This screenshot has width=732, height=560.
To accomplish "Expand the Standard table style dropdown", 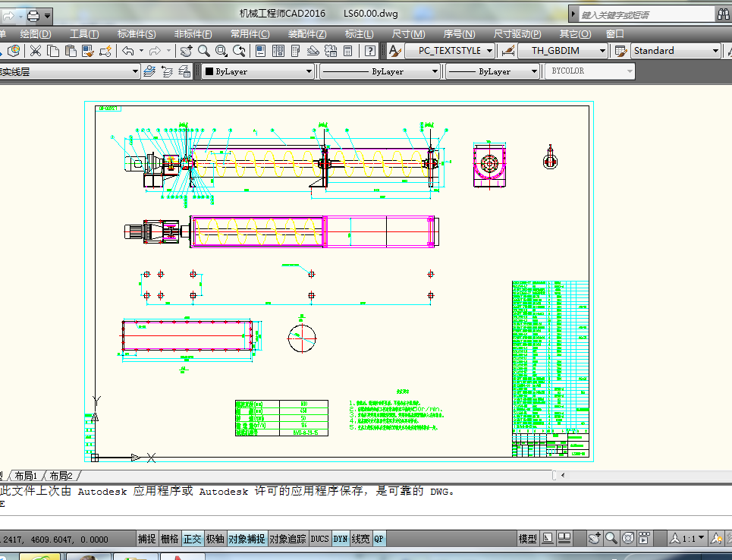I will tap(715, 51).
